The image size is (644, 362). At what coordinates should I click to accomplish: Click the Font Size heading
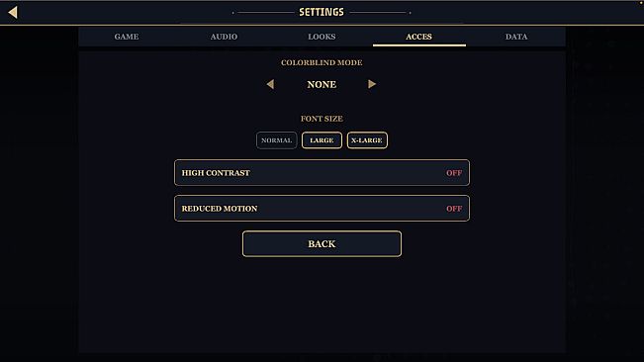point(322,119)
